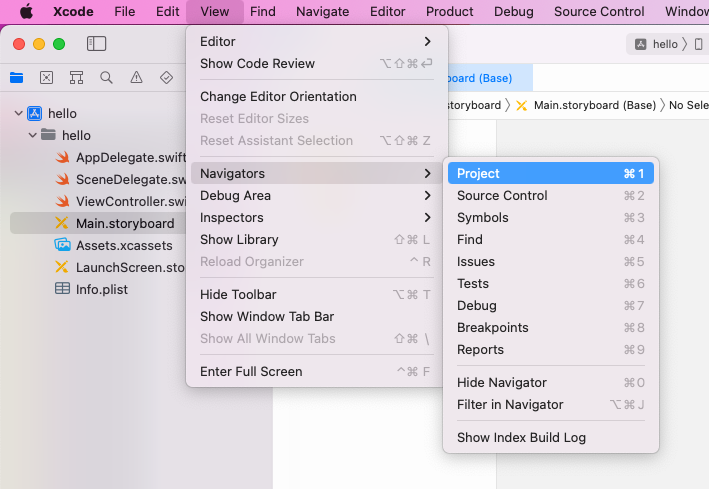This screenshot has width=709, height=489.
Task: Choose Show Library
Action: coord(316,239)
